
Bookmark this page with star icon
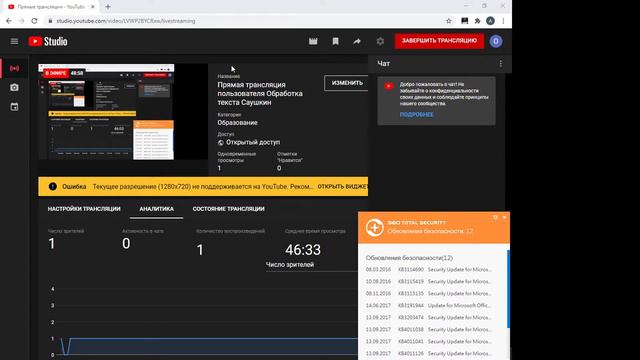coord(449,21)
